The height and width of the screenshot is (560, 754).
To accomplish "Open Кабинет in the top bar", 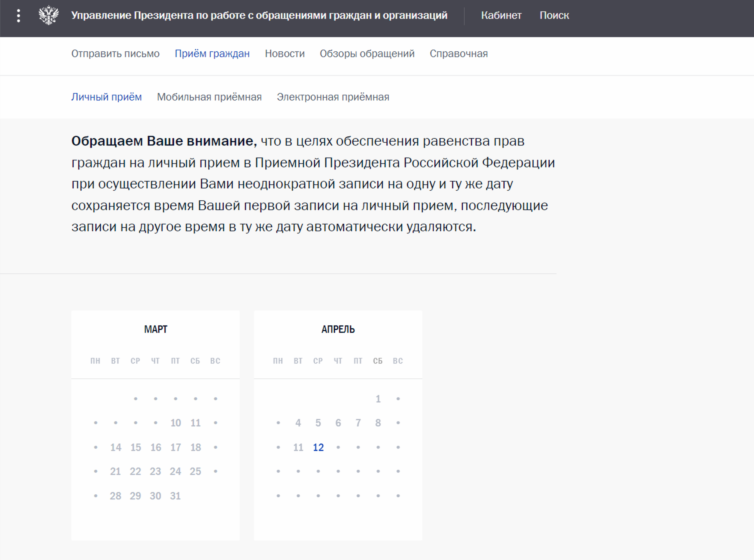I will click(501, 15).
